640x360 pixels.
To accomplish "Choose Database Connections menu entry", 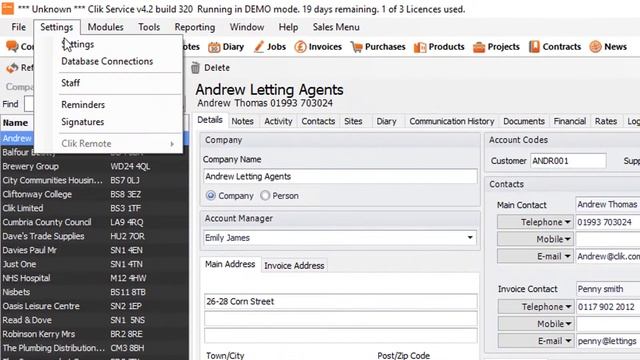I will pyautogui.click(x=107, y=61).
